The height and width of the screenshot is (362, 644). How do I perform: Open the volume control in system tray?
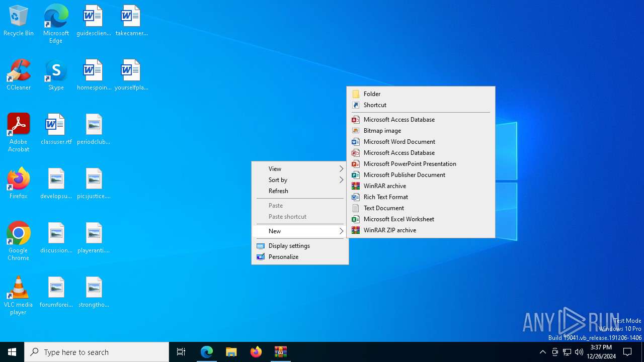(579, 352)
